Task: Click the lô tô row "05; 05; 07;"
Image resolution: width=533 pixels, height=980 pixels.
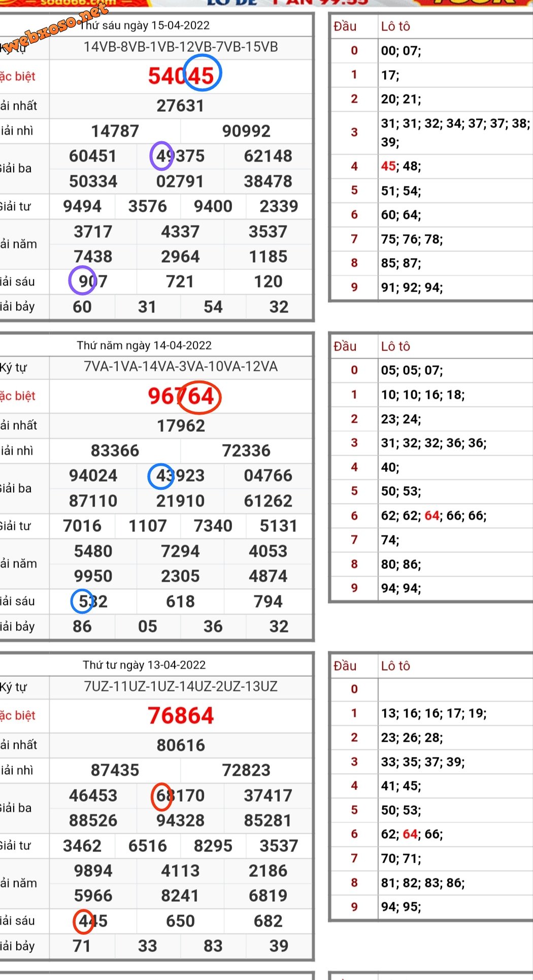Action: pos(412,370)
